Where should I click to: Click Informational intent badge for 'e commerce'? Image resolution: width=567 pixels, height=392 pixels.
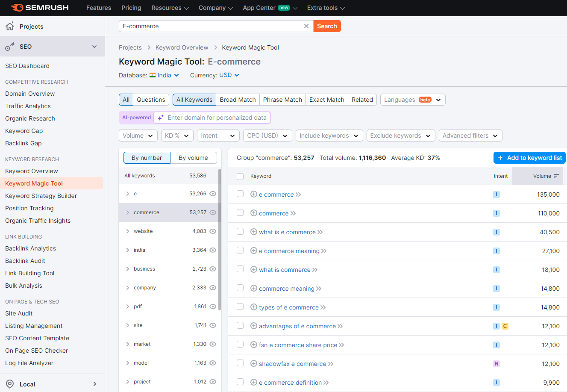tap(496, 195)
